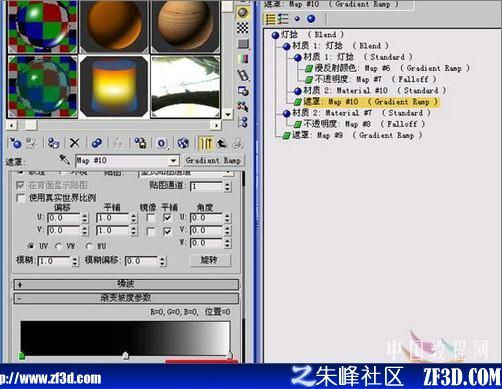Image resolution: width=502 pixels, height=389 pixels.
Task: Click the Material/Map Navigator icon
Action: [243, 122]
